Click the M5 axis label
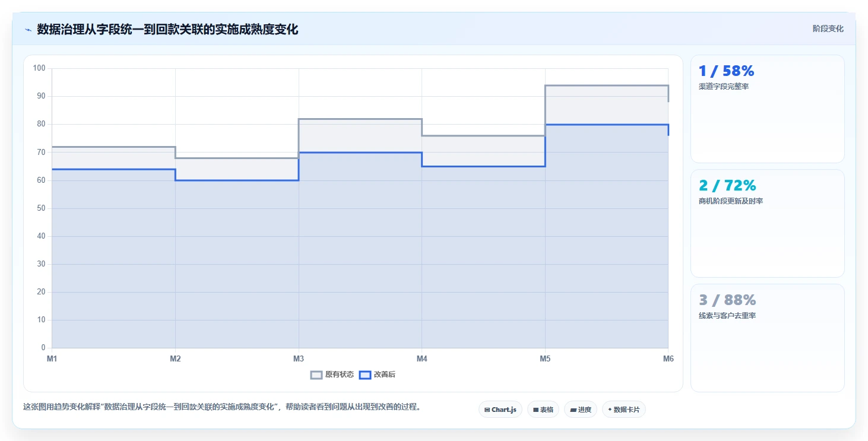Viewport: 868px width, 441px height. [x=545, y=358]
